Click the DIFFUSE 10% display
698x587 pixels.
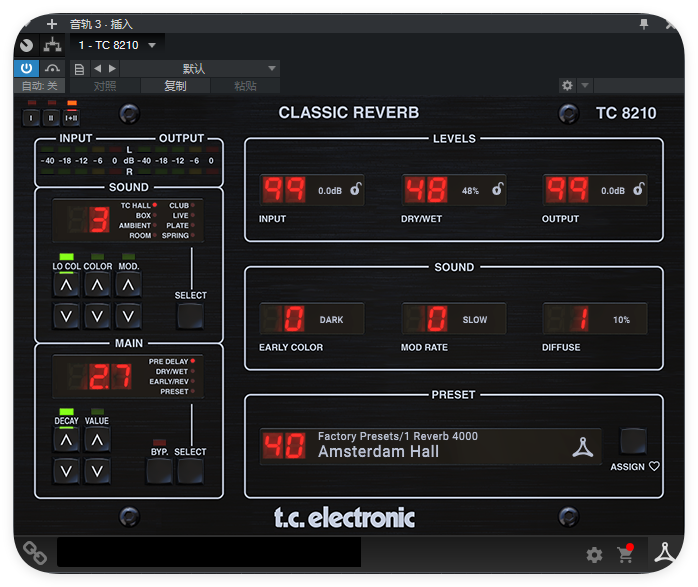(595, 319)
